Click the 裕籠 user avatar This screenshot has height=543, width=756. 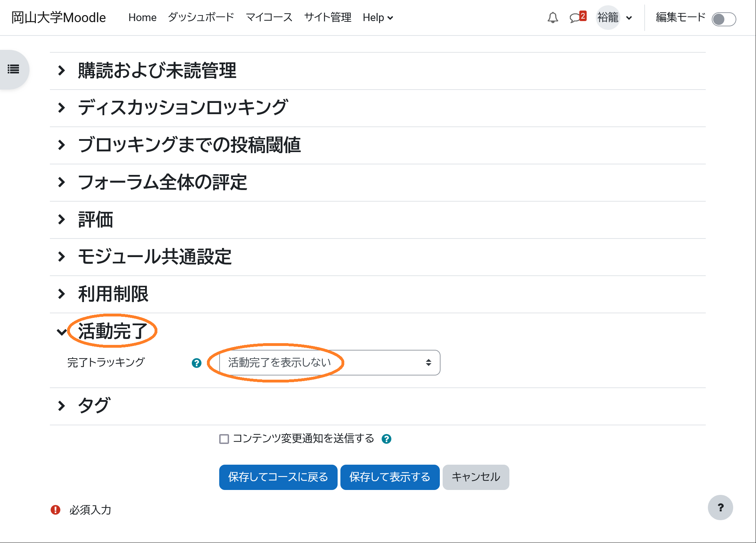[x=608, y=18]
